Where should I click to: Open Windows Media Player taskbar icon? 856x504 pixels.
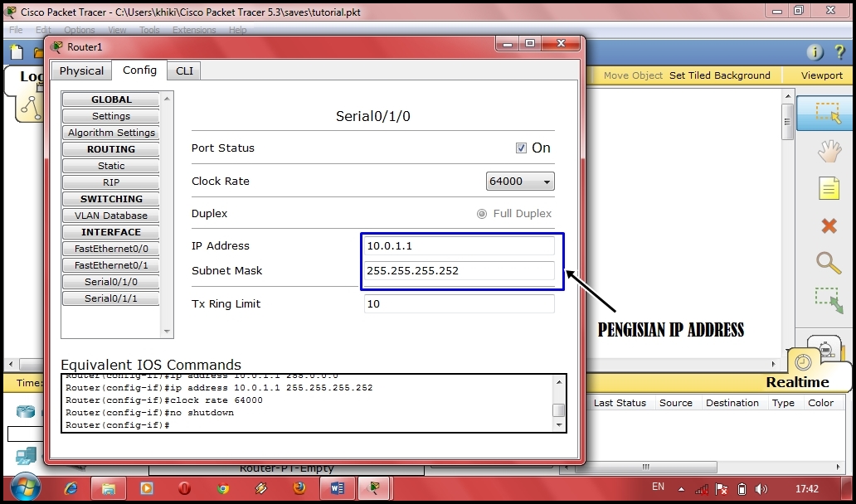(146, 488)
